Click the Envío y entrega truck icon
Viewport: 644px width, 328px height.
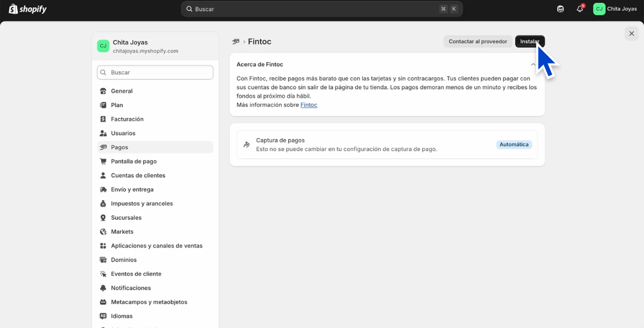coord(103,189)
